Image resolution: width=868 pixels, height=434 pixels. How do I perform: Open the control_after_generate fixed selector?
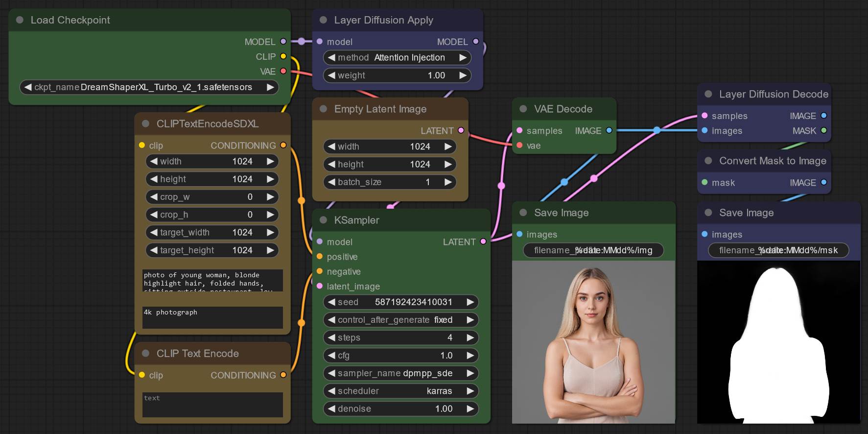[x=400, y=320]
